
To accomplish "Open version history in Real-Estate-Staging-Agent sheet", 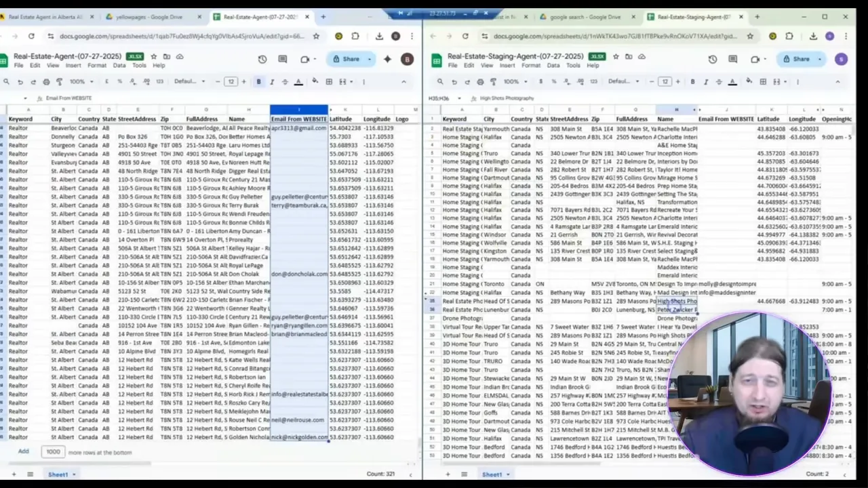I will click(713, 60).
